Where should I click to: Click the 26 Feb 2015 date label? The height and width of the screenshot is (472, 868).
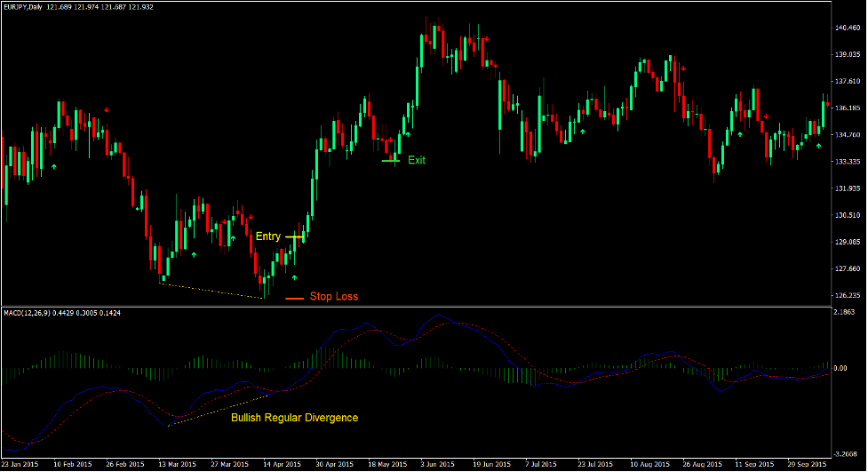pyautogui.click(x=125, y=464)
